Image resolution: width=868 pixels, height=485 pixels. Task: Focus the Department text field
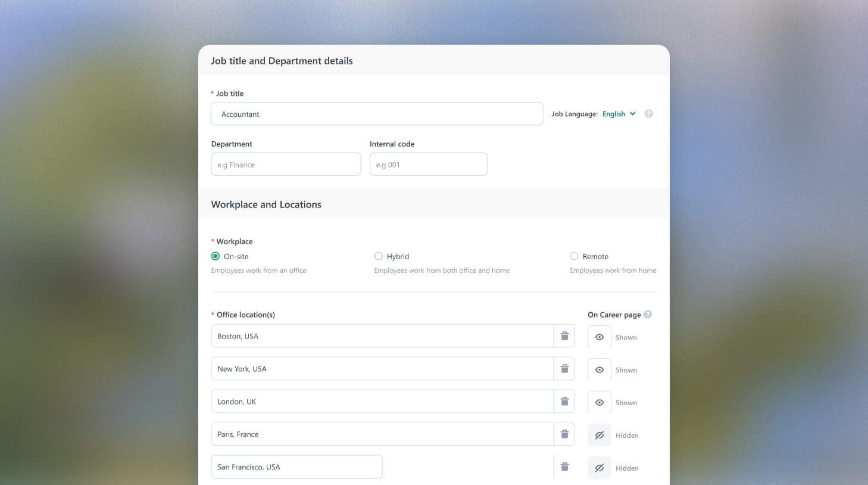286,164
